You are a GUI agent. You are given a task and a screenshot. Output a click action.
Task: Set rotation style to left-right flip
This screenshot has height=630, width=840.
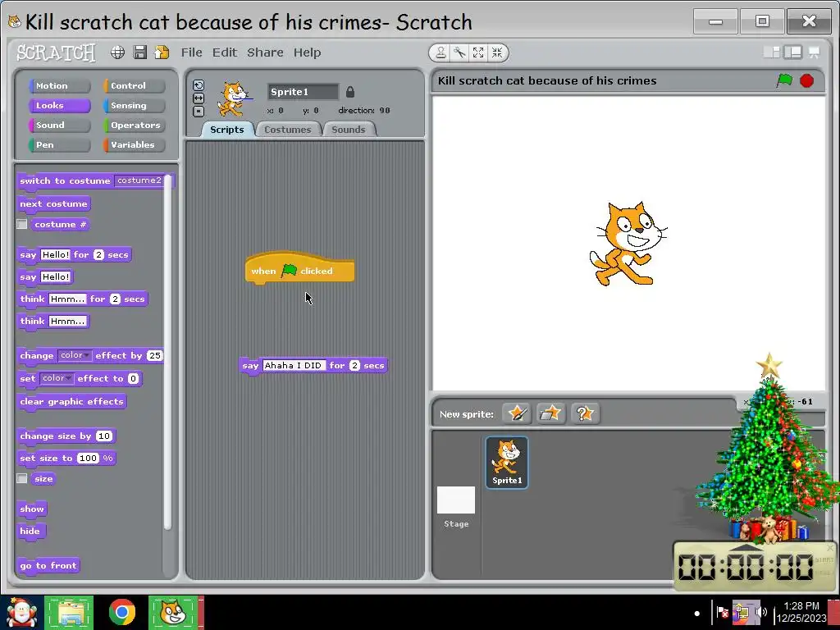(199, 98)
